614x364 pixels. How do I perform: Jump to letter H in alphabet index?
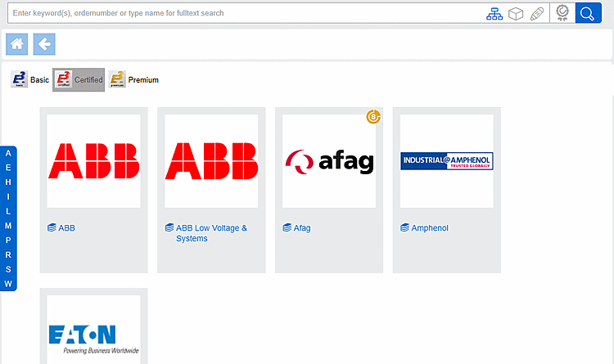pyautogui.click(x=8, y=182)
